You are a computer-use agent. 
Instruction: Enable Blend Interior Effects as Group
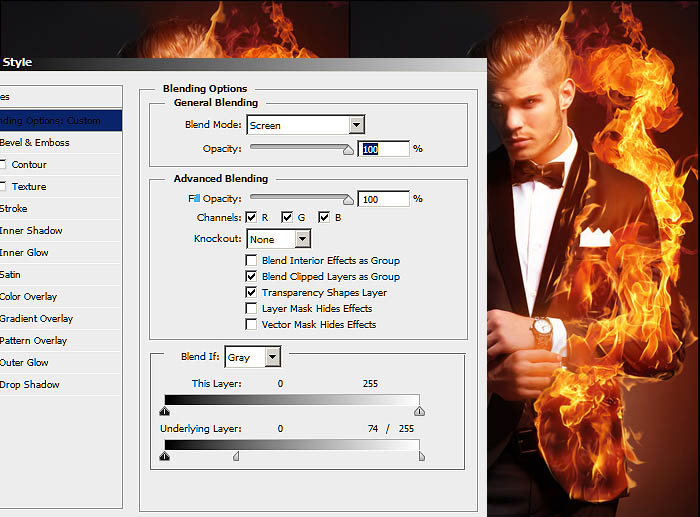tap(251, 260)
